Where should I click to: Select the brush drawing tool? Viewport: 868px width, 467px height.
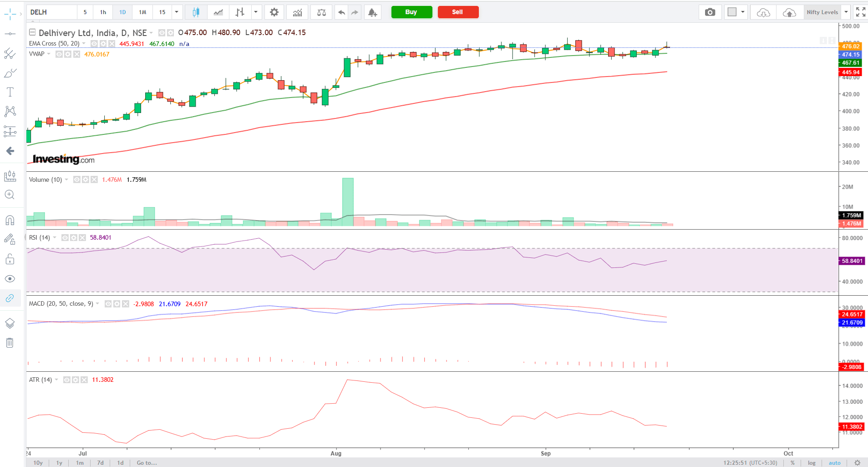point(10,73)
